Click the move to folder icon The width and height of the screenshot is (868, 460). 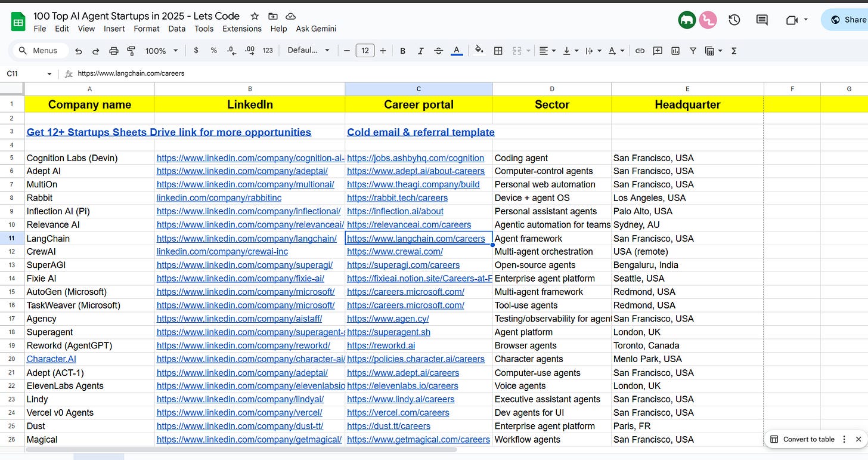(273, 17)
